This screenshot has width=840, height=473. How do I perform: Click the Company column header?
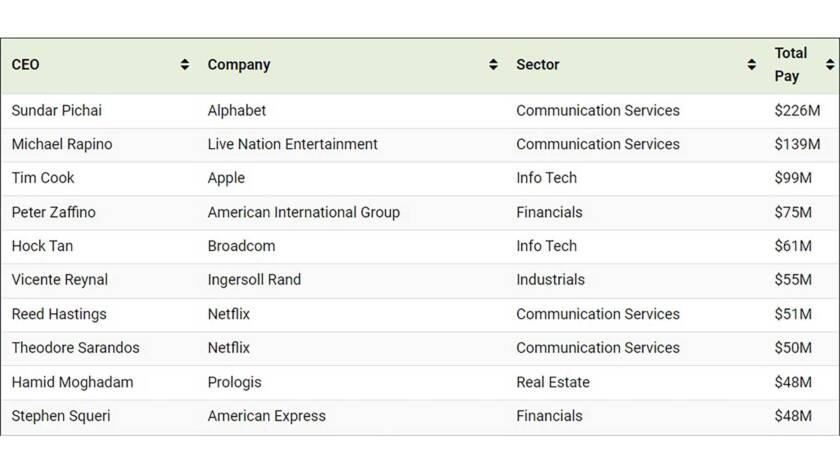[239, 65]
